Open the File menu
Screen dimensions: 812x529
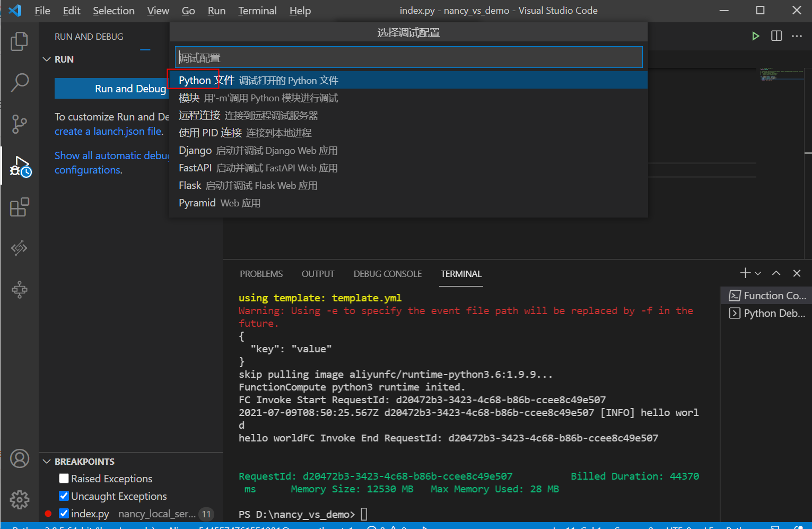[42, 11]
